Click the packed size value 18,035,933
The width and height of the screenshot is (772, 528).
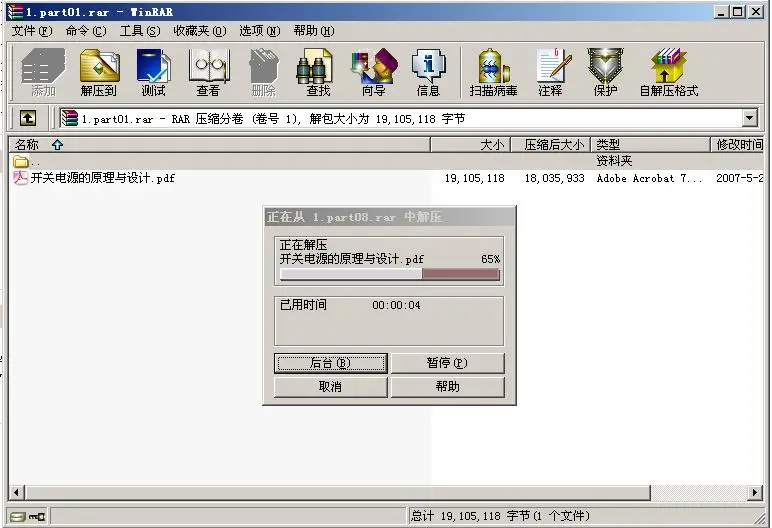[x=554, y=178]
